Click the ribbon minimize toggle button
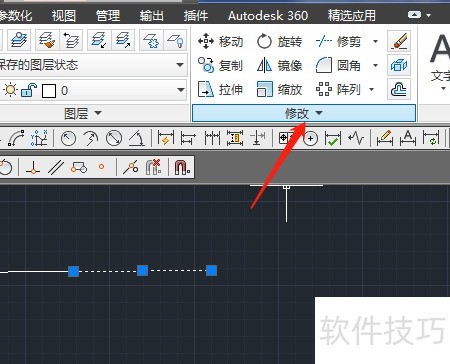 pos(414,15)
